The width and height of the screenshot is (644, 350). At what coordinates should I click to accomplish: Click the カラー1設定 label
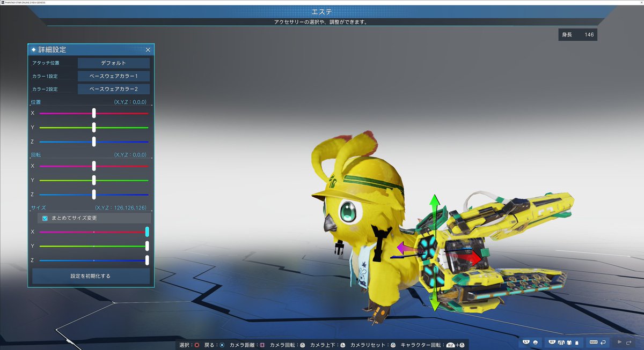(45, 76)
